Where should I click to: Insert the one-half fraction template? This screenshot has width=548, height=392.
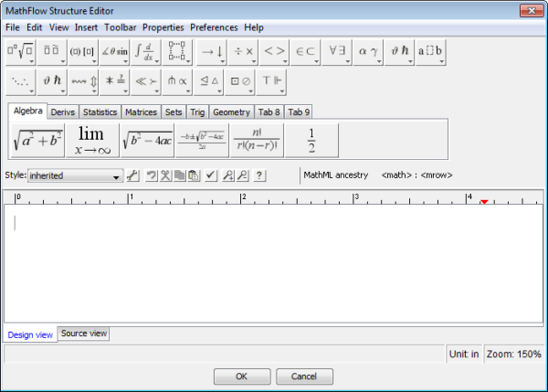click(x=311, y=140)
